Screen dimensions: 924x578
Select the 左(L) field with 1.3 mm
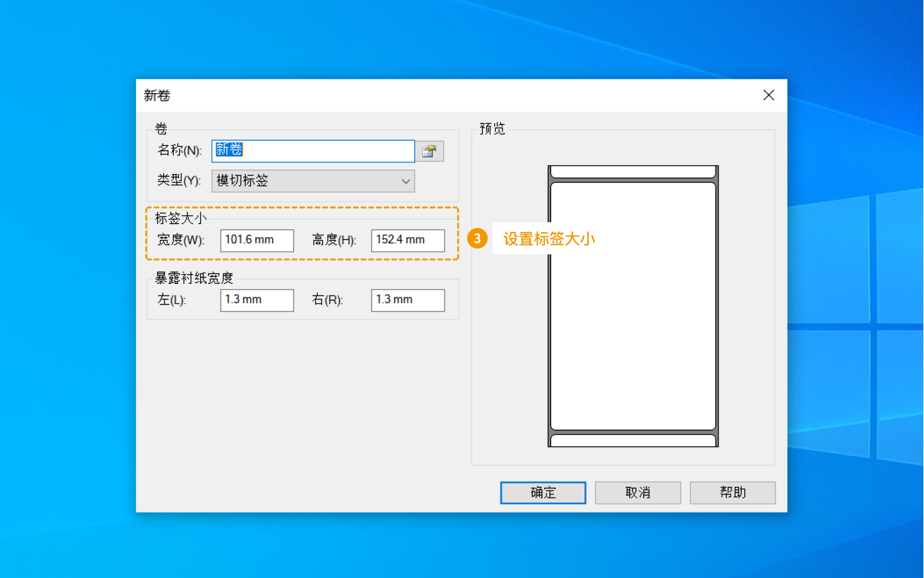(x=257, y=300)
